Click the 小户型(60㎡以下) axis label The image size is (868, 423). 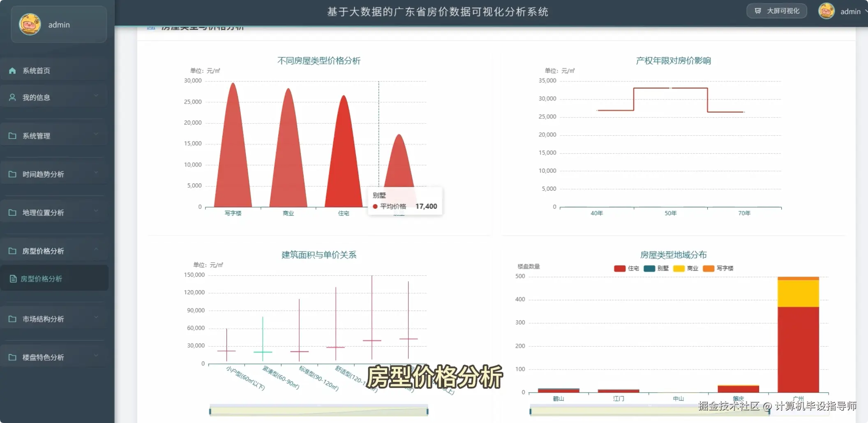click(245, 378)
